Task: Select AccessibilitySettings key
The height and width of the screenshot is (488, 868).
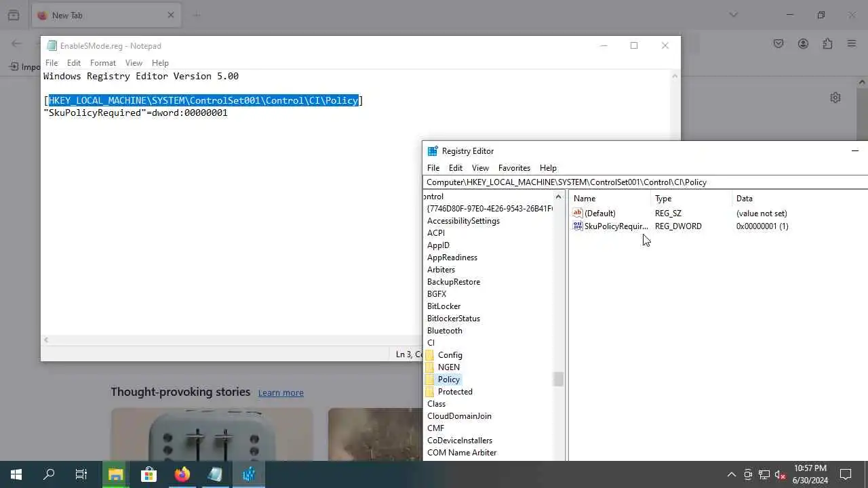Action: (x=463, y=221)
